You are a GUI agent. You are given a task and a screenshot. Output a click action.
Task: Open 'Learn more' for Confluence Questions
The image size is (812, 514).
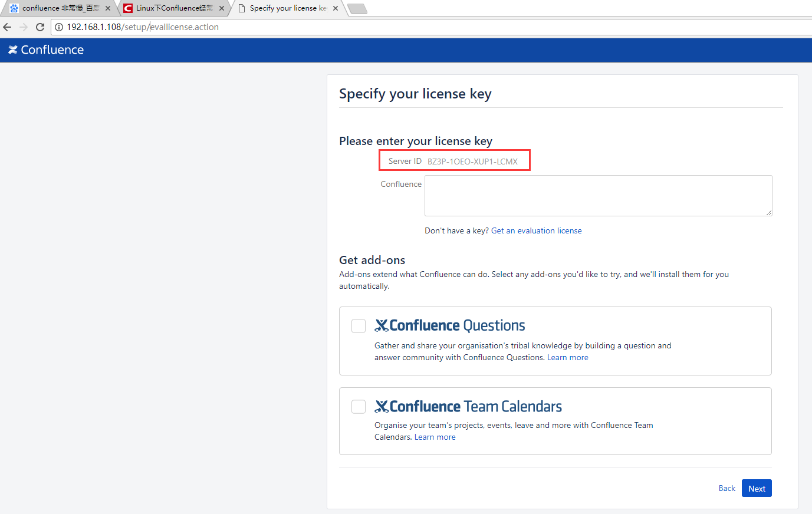coord(568,357)
